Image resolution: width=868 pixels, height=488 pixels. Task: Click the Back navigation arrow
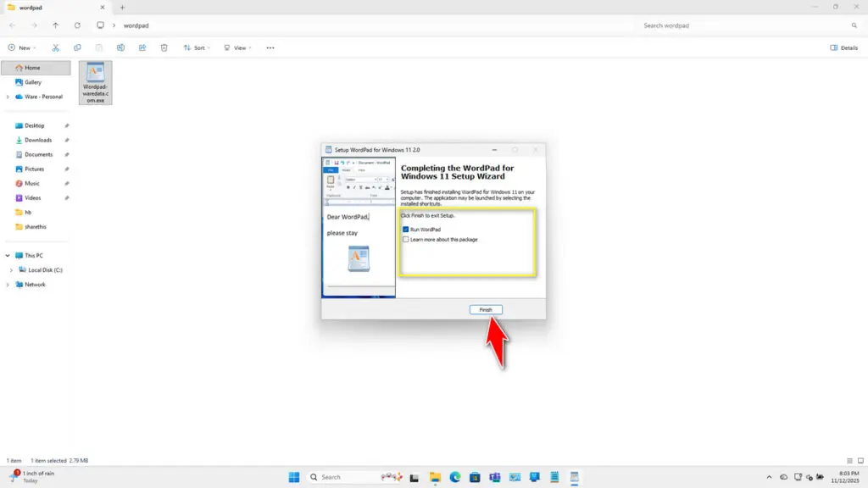click(x=11, y=25)
